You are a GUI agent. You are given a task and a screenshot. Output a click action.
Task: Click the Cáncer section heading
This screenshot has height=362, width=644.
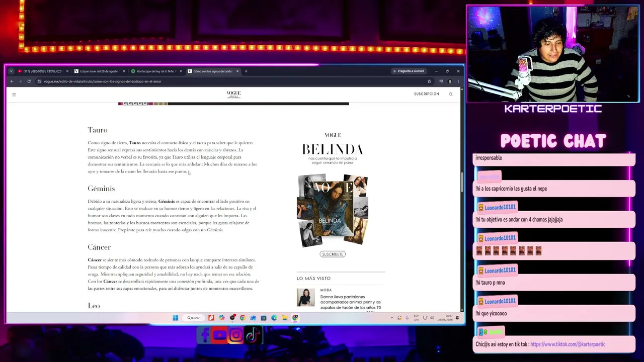tap(99, 247)
